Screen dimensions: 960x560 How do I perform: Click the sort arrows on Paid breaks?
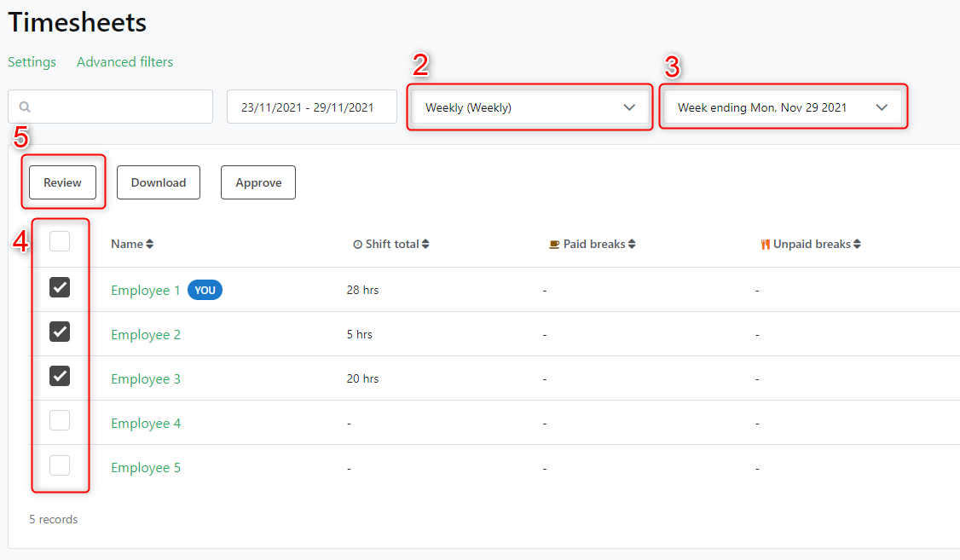[632, 243]
